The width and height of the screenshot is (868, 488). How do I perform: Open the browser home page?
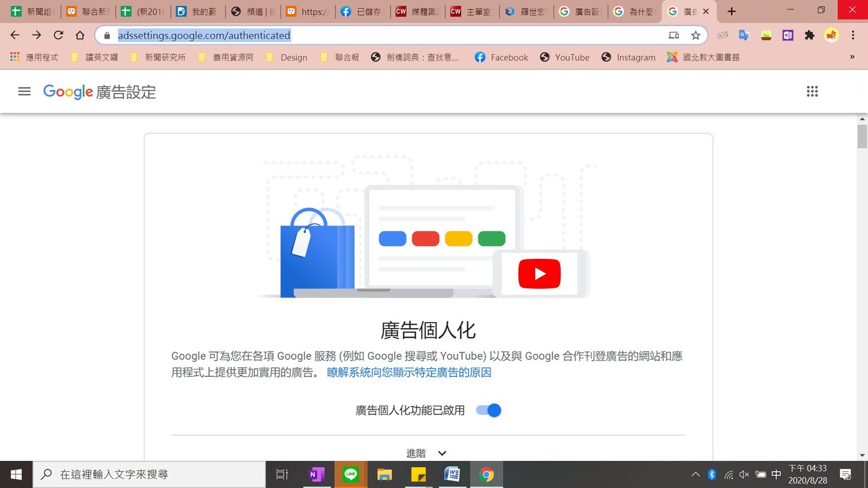[80, 35]
